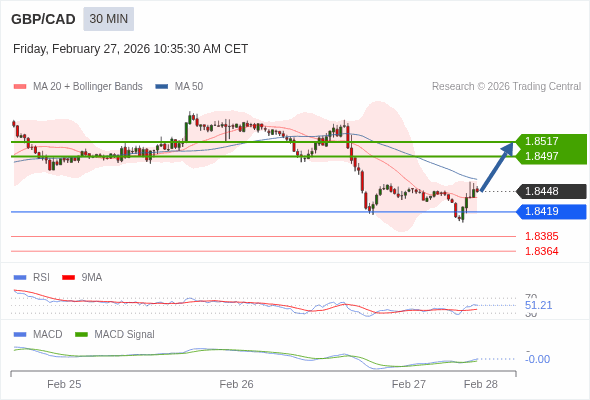Click the 9MA red legend swatch
The height and width of the screenshot is (400, 590).
point(68,278)
